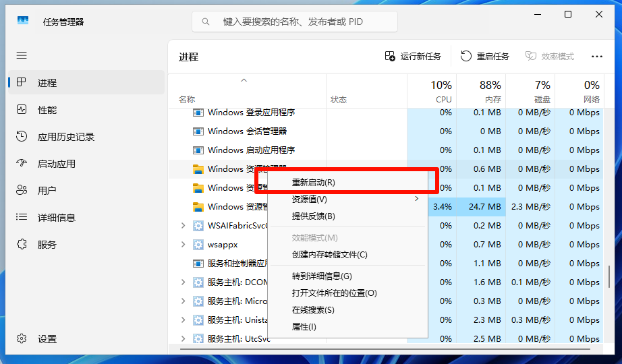The image size is (622, 364).
Task: Expand the 服务主机: UtcSvc row
Action: pyautogui.click(x=183, y=338)
